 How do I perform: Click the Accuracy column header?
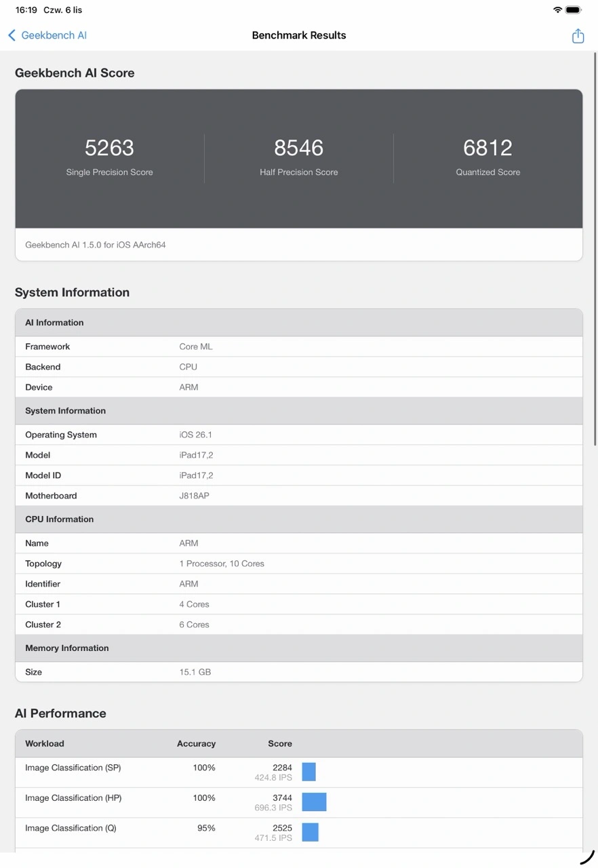tap(196, 744)
